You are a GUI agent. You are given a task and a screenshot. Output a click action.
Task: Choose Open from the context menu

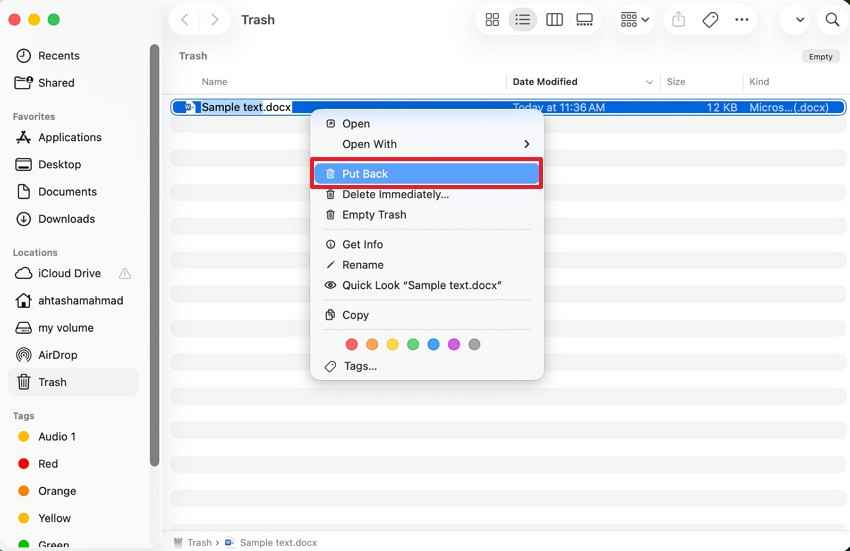(x=427, y=124)
